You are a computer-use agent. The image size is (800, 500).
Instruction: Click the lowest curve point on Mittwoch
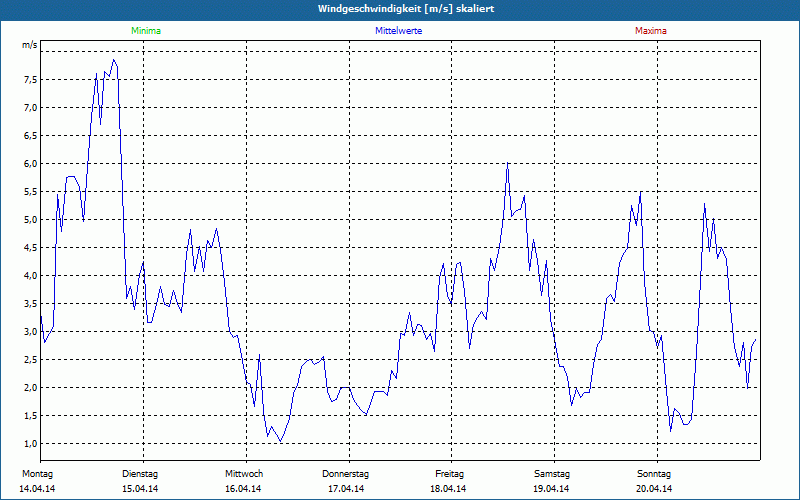coord(280,441)
